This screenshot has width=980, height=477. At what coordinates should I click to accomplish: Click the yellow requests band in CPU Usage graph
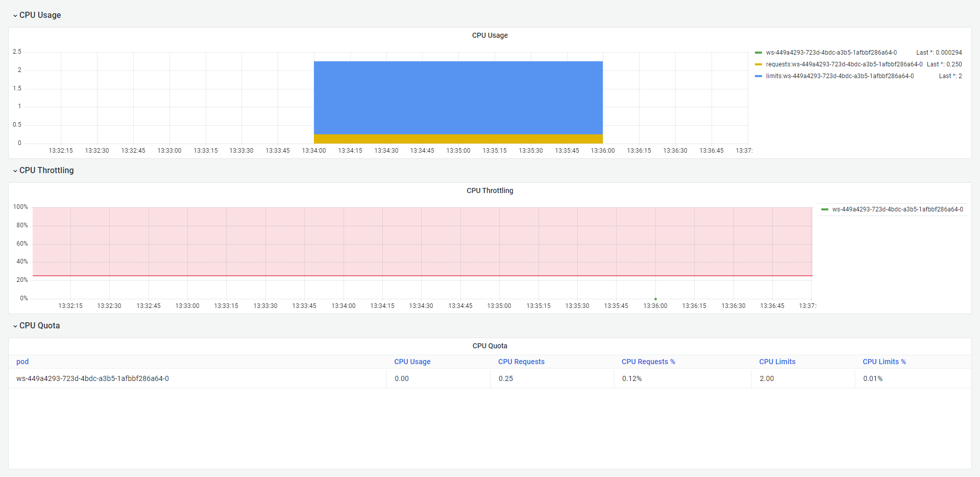458,139
